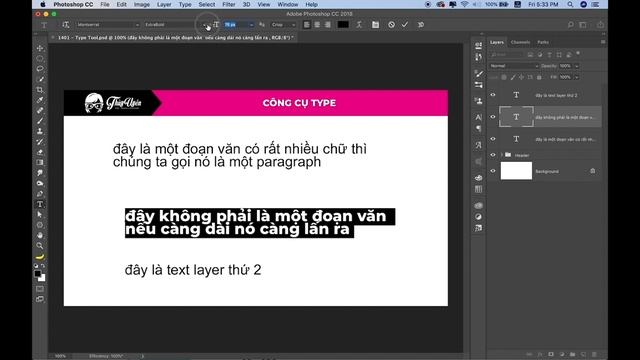This screenshot has height=360, width=640.
Task: Select the Background layer thumbnail
Action: click(x=516, y=171)
